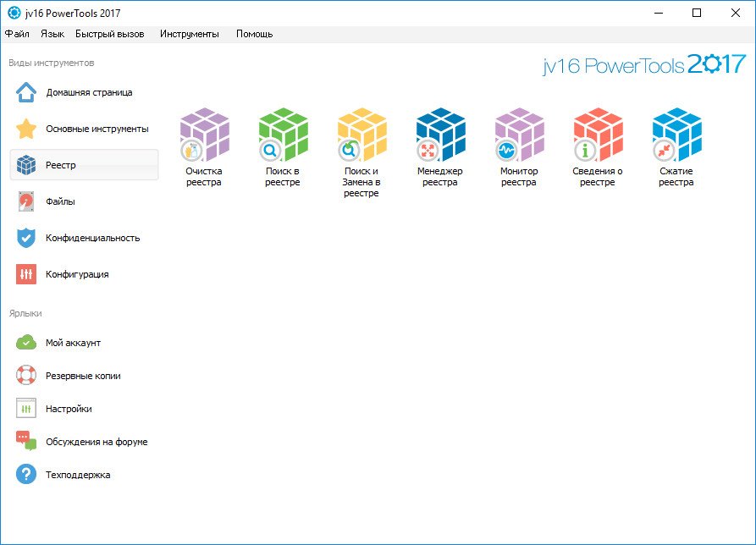Screen dimensions: 756x545
Task: Start Менеджер реестра dark blue cube
Action: click(x=440, y=135)
